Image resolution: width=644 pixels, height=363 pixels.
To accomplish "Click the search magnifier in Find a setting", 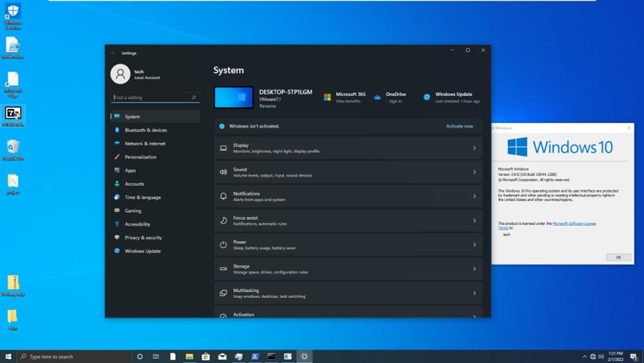I will coord(194,97).
